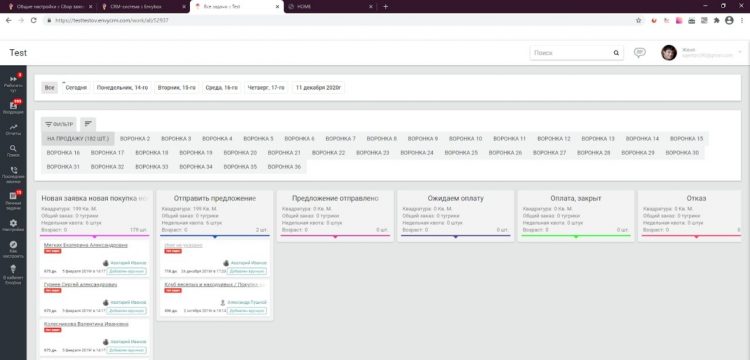
Task: Click the Поиск search input field
Action: click(571, 53)
